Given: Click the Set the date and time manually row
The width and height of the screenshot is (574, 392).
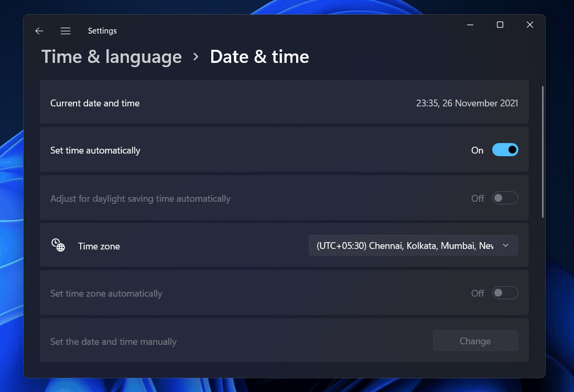Looking at the screenshot, I should coord(210,341).
